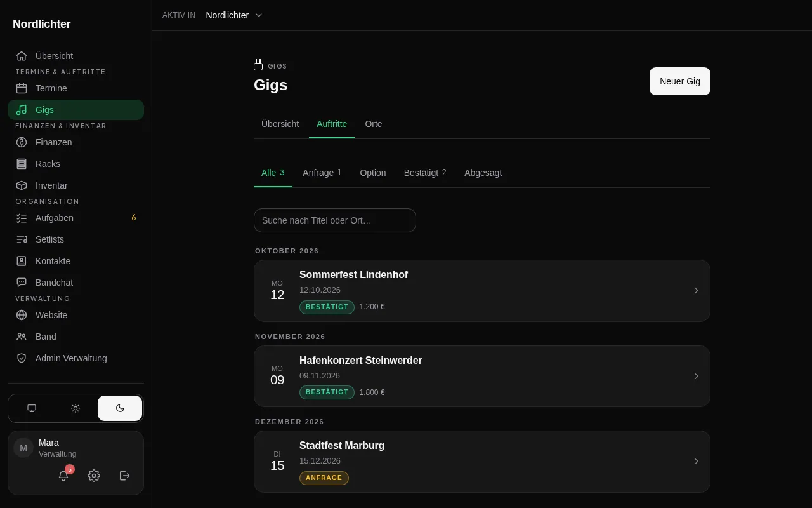Open Bandchat speech bubble icon
The height and width of the screenshot is (508, 812).
coord(22,283)
